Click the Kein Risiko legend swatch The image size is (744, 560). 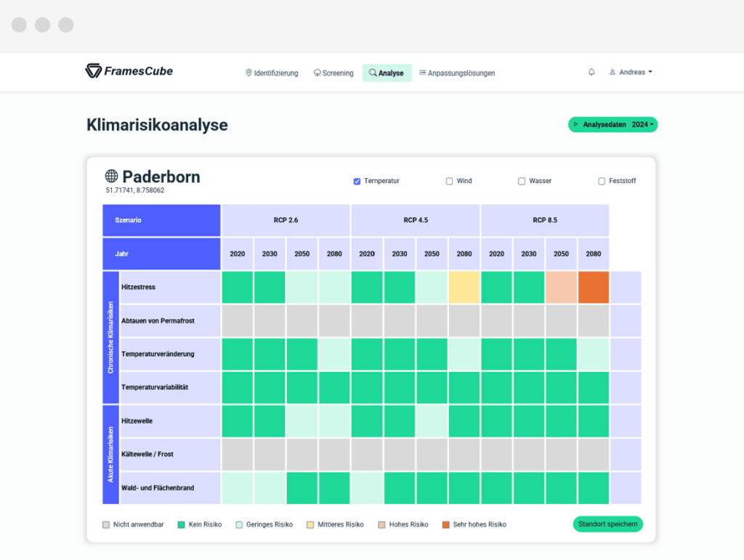click(x=181, y=524)
